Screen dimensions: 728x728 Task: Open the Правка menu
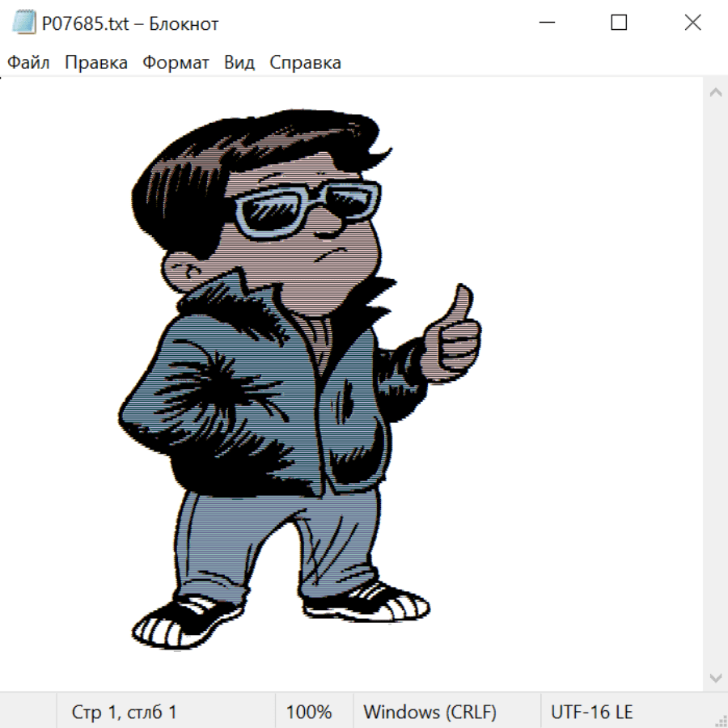tap(95, 63)
